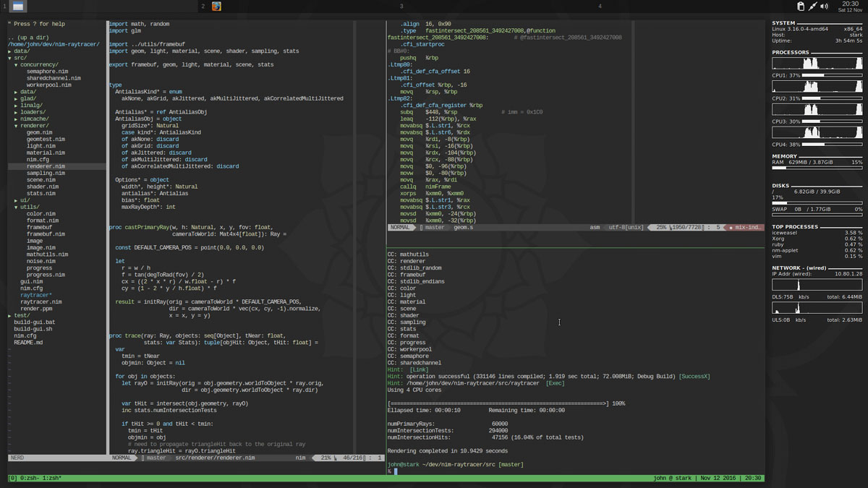Screen dimensions: 868x488
Task: Open raytracer.nim in the file tree
Action: (41, 301)
